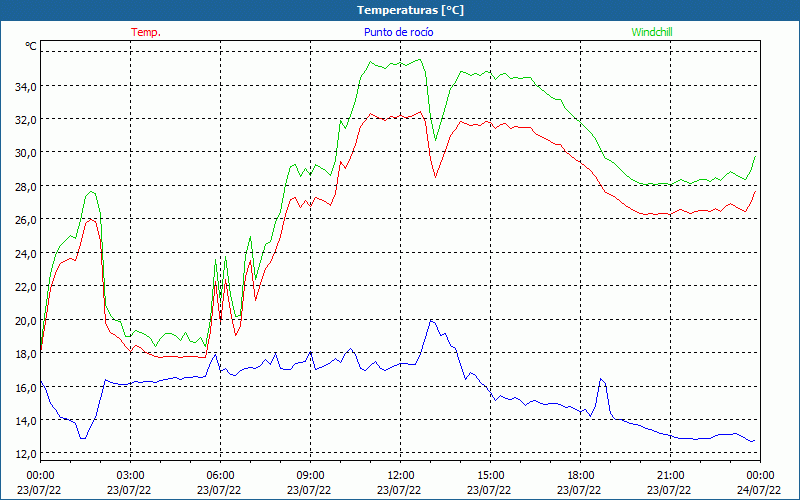Click the '16,0' y-axis value
Viewport: 800px width, 500px height.
[x=26, y=388]
